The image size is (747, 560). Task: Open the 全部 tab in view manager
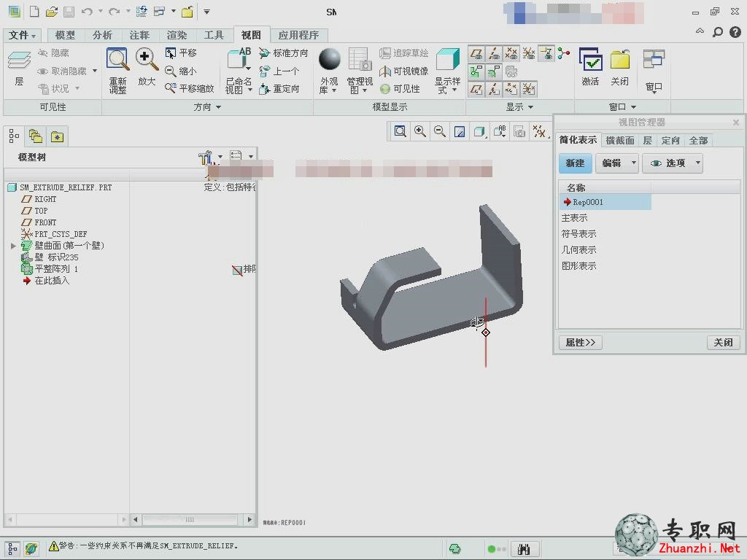pos(698,141)
